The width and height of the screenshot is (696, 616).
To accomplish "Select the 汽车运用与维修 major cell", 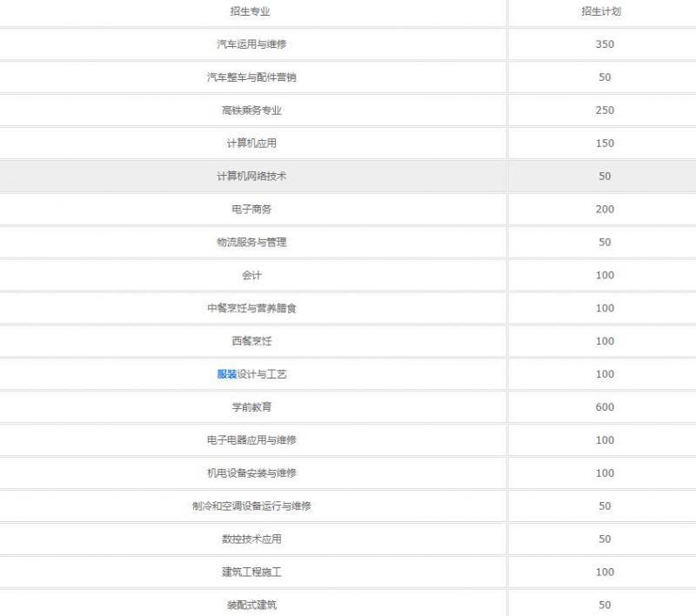I will (x=251, y=44).
